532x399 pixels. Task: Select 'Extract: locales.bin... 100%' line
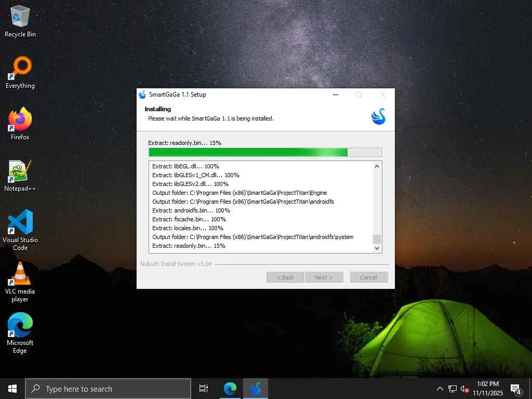[188, 228]
